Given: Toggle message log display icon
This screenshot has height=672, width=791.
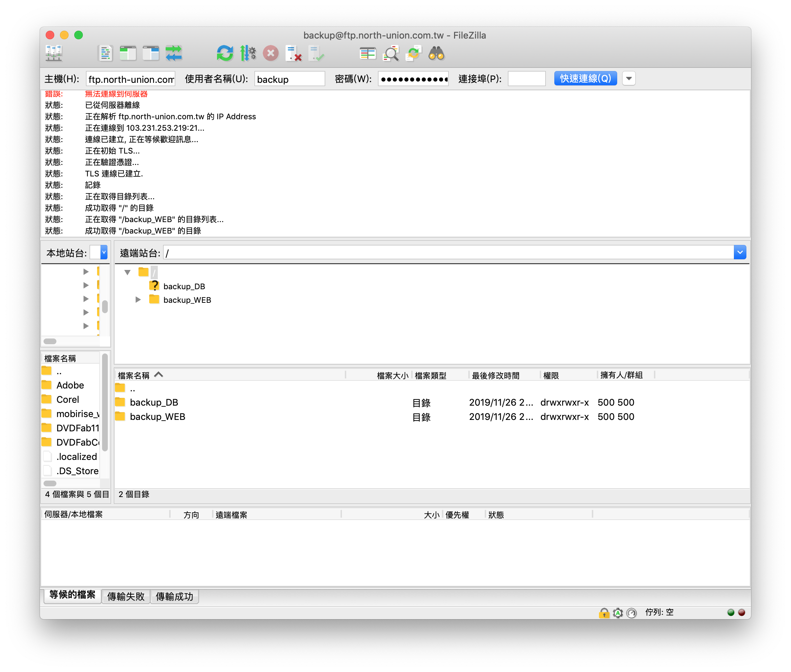Looking at the screenshot, I should point(105,53).
